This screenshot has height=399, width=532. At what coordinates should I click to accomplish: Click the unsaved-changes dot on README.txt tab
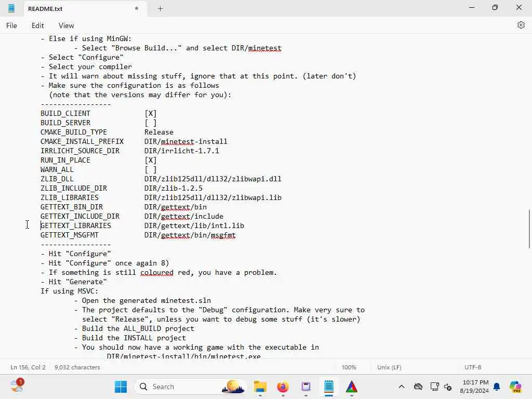point(137,8)
